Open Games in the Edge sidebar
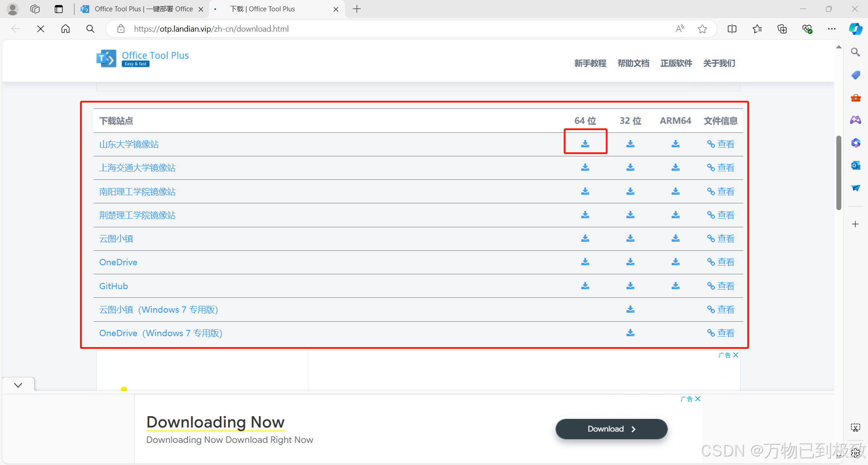Viewport: 868px width, 465px height. 855,120
